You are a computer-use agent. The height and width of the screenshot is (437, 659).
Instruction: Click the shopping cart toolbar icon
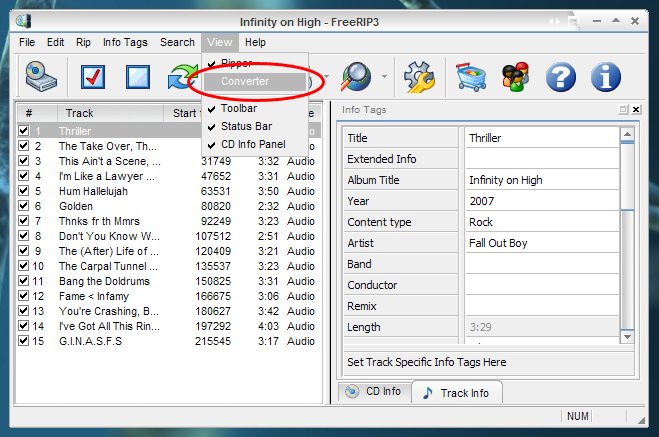[471, 76]
